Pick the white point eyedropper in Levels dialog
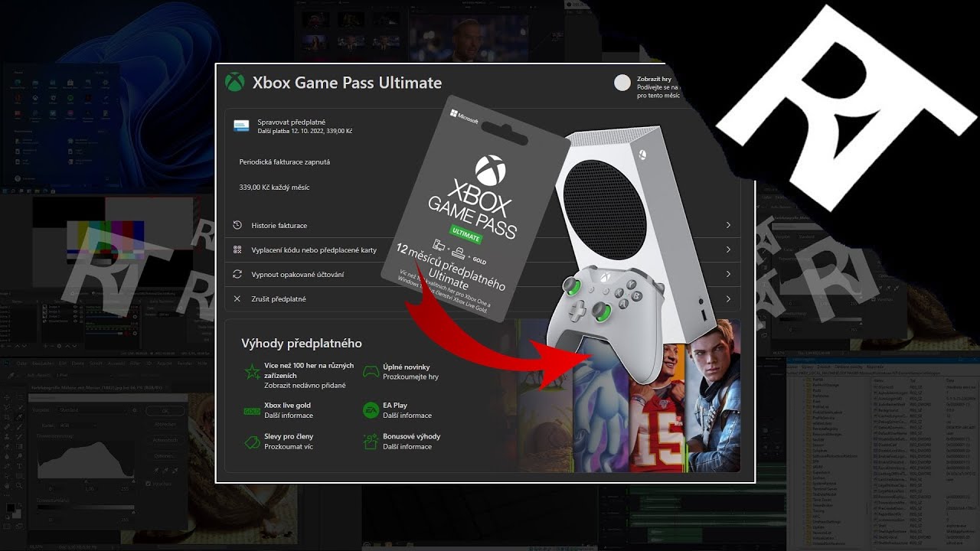The height and width of the screenshot is (551, 980). [175, 471]
